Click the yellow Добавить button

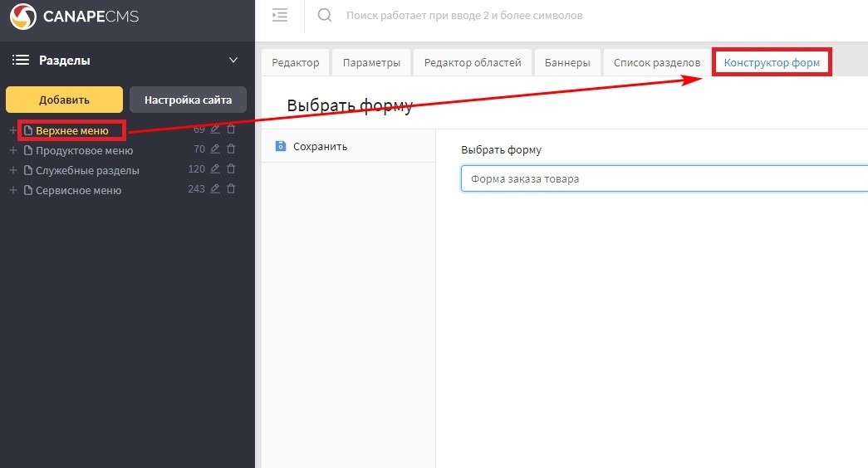64,100
